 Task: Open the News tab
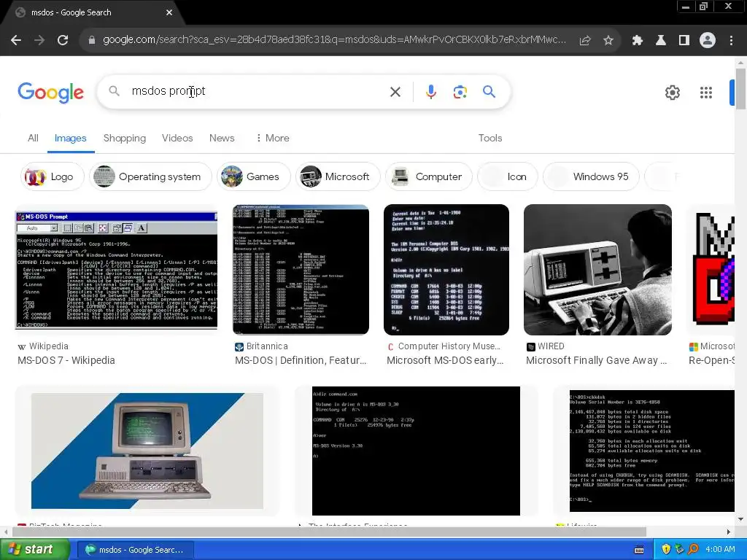pyautogui.click(x=222, y=138)
